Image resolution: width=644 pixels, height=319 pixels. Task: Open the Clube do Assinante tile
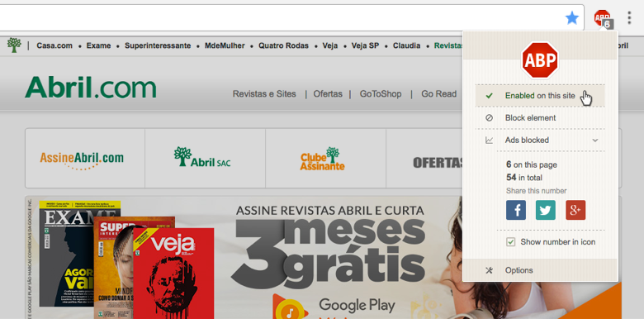click(x=325, y=159)
